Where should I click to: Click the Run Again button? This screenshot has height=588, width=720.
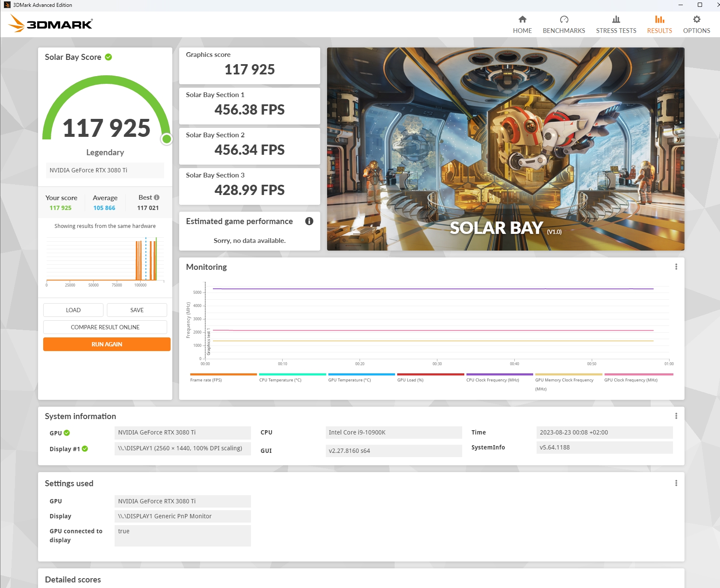click(x=107, y=344)
